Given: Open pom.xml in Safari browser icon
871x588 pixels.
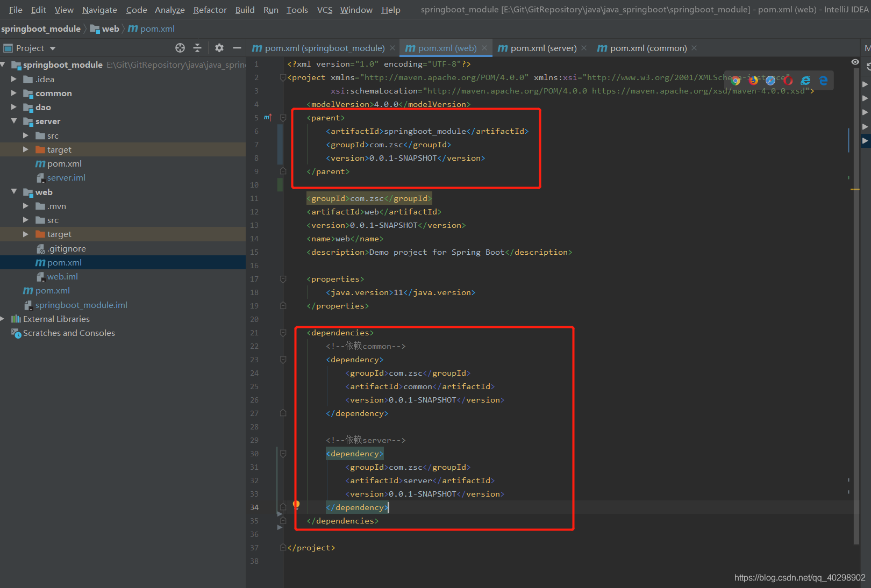Looking at the screenshot, I should pyautogui.click(x=770, y=81).
